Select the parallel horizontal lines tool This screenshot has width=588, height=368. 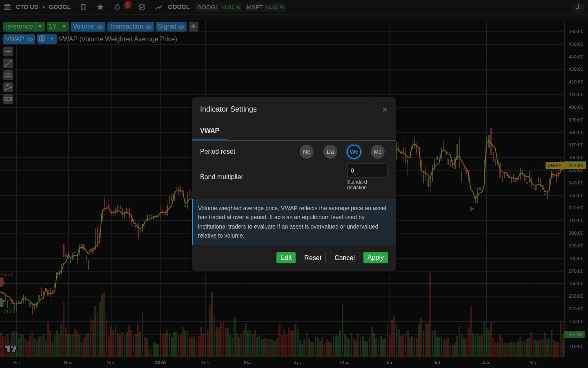click(8, 75)
